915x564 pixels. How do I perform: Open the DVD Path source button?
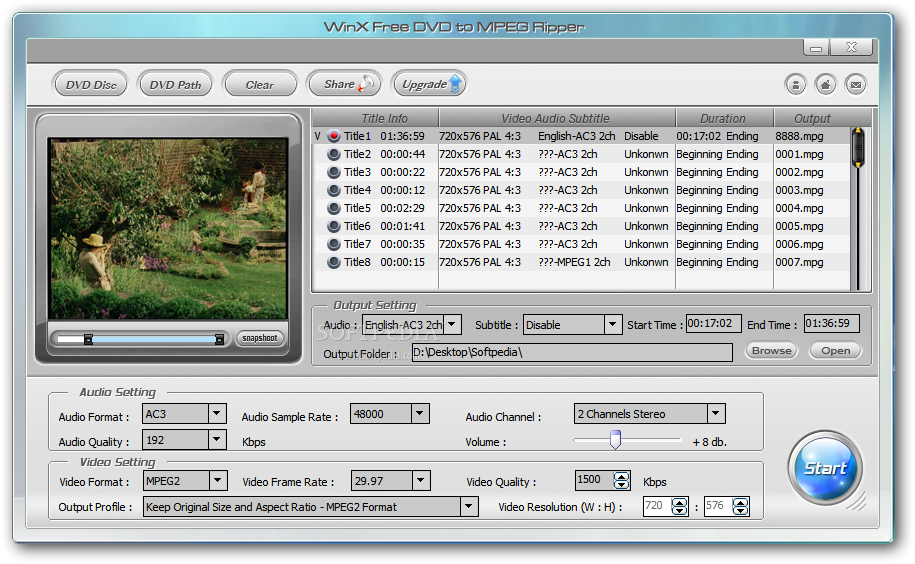[x=175, y=85]
